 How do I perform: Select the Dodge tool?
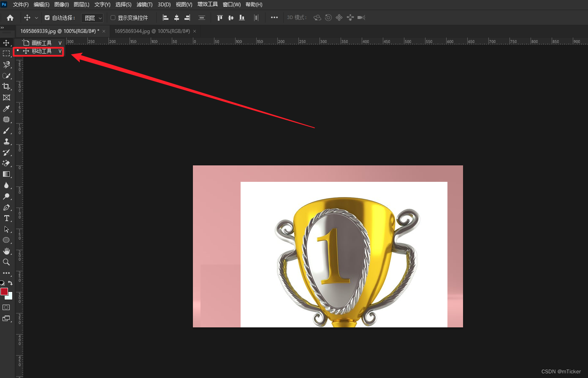(6, 196)
